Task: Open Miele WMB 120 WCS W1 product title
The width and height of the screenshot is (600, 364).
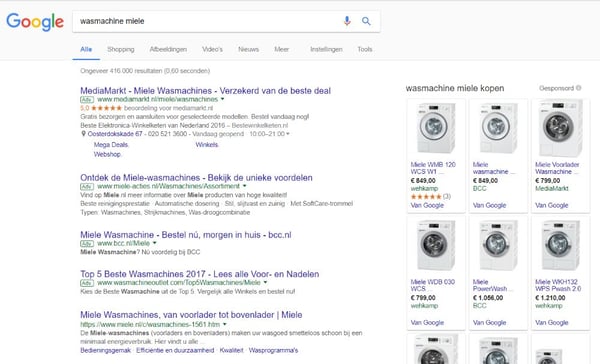Action: [433, 168]
